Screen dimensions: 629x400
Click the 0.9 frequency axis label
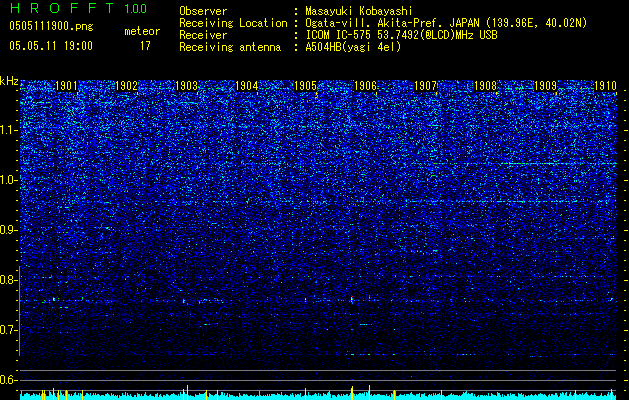pyautogui.click(x=8, y=230)
